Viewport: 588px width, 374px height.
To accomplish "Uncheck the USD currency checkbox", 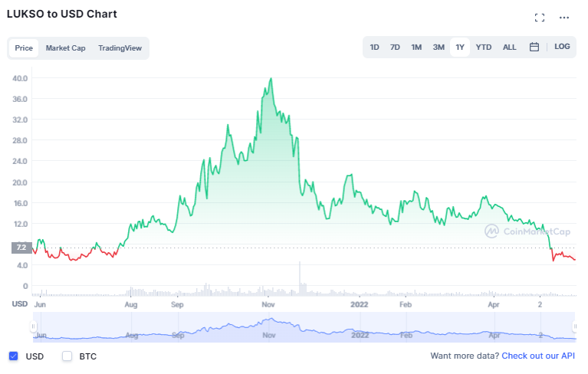I will (14, 356).
